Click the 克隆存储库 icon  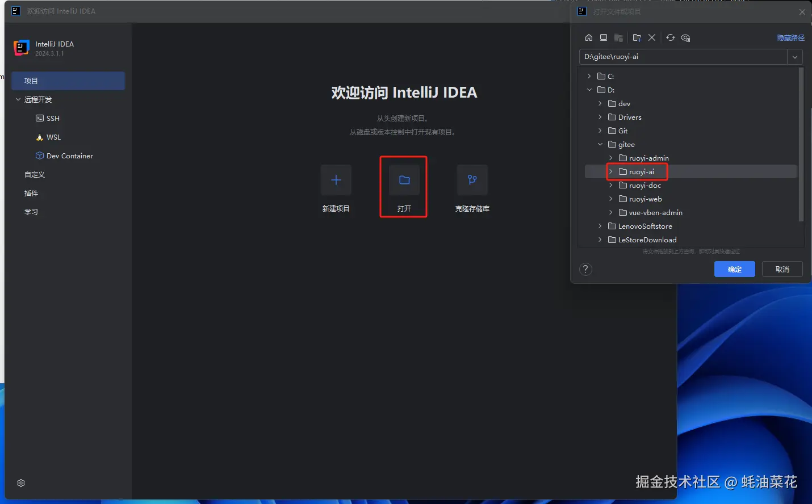tap(472, 180)
